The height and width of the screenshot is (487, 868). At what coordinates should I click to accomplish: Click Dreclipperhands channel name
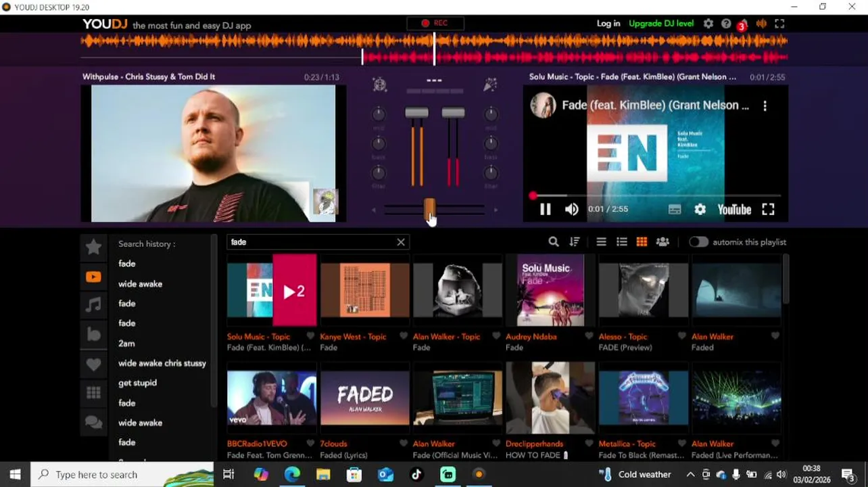coord(534,444)
